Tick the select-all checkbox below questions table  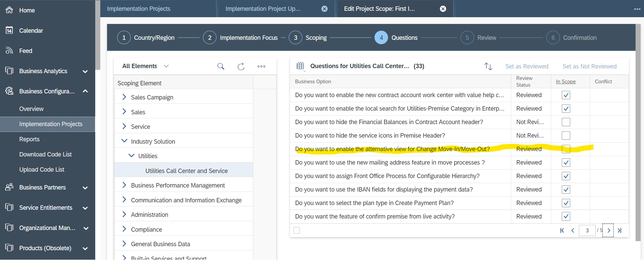pos(297,230)
